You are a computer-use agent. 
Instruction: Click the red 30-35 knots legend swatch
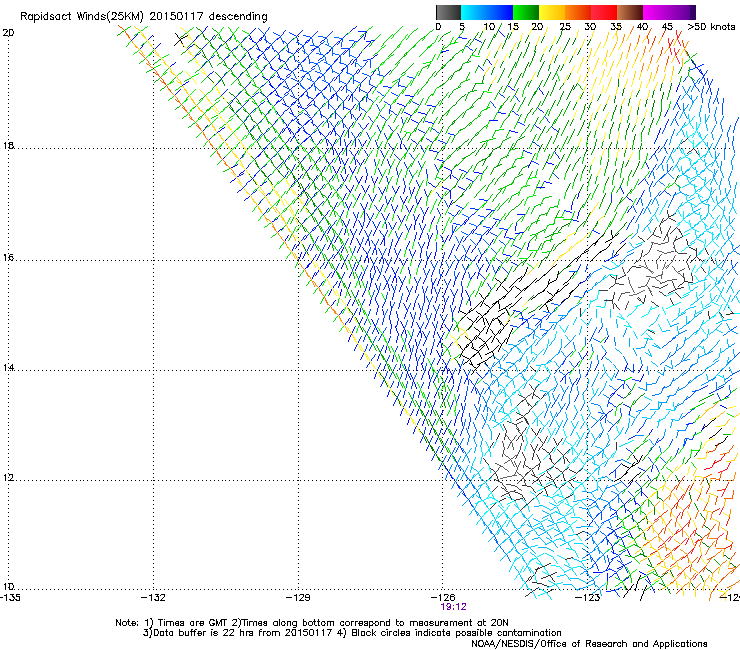pyautogui.click(x=604, y=12)
